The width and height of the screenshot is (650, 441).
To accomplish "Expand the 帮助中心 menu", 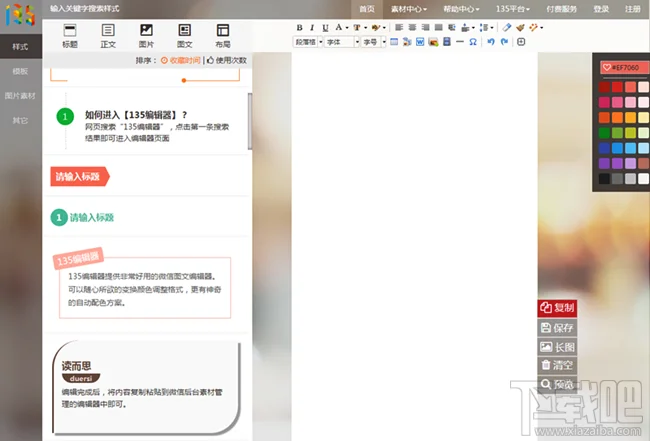I will tap(461, 9).
